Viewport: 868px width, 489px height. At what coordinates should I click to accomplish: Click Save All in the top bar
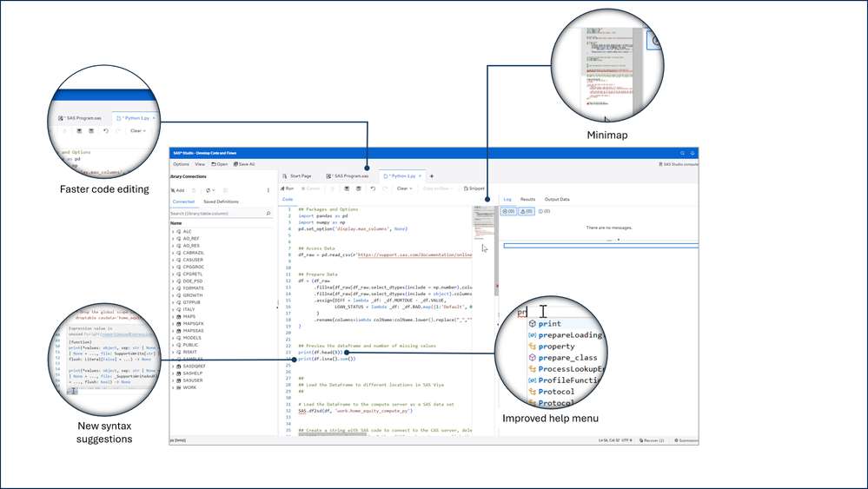(243, 163)
